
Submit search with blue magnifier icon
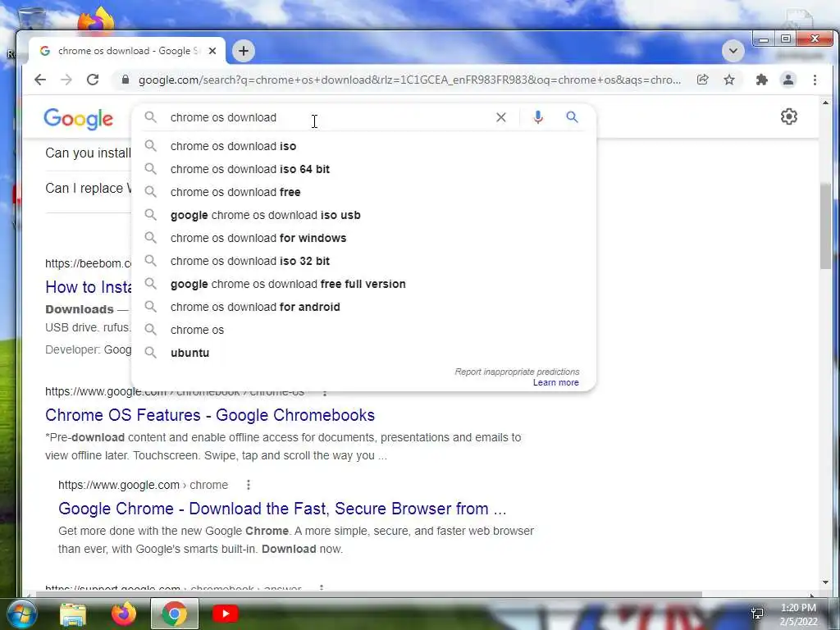572,116
